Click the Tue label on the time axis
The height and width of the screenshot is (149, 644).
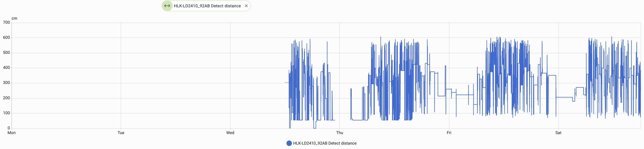pos(121,133)
